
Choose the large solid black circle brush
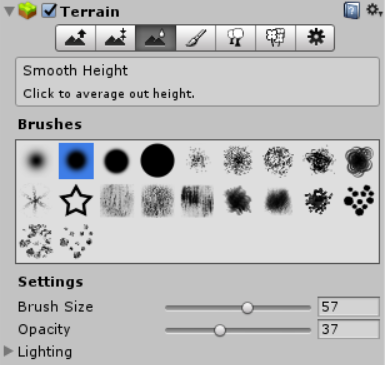click(157, 160)
